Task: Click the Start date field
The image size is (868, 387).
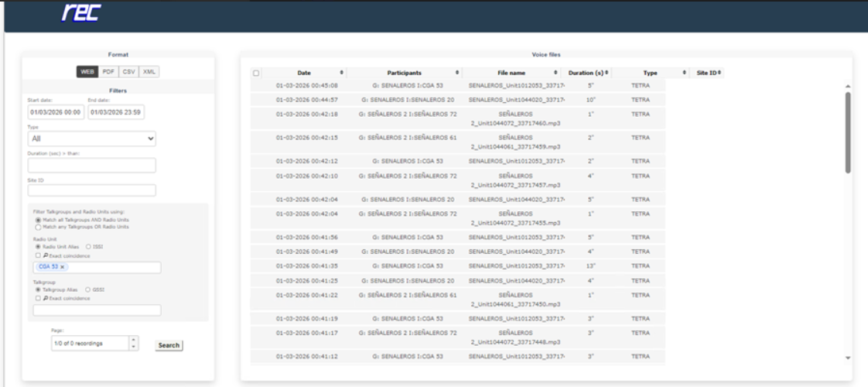Action: [x=56, y=112]
